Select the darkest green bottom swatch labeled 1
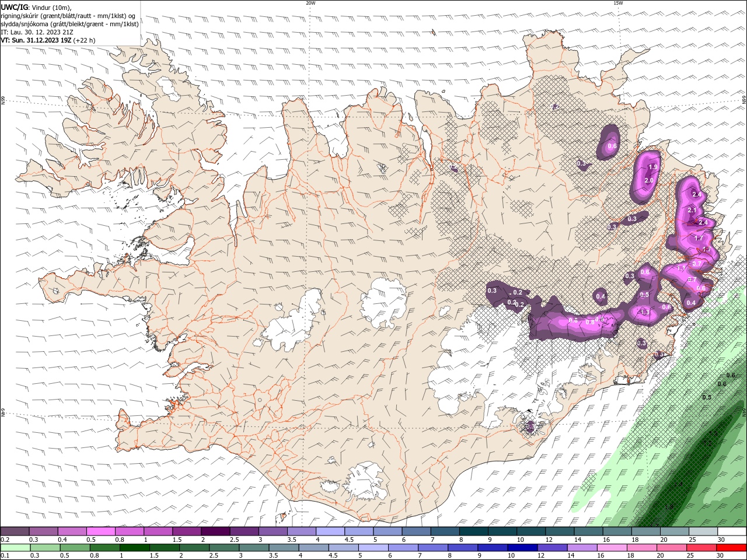747x560 pixels. [x=135, y=548]
